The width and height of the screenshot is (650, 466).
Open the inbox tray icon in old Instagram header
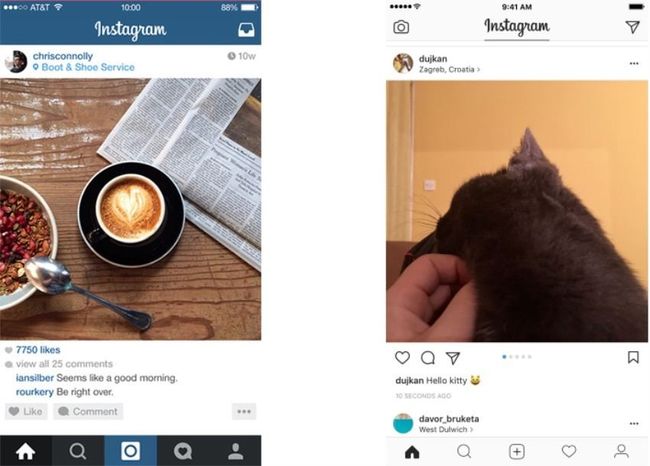246,30
